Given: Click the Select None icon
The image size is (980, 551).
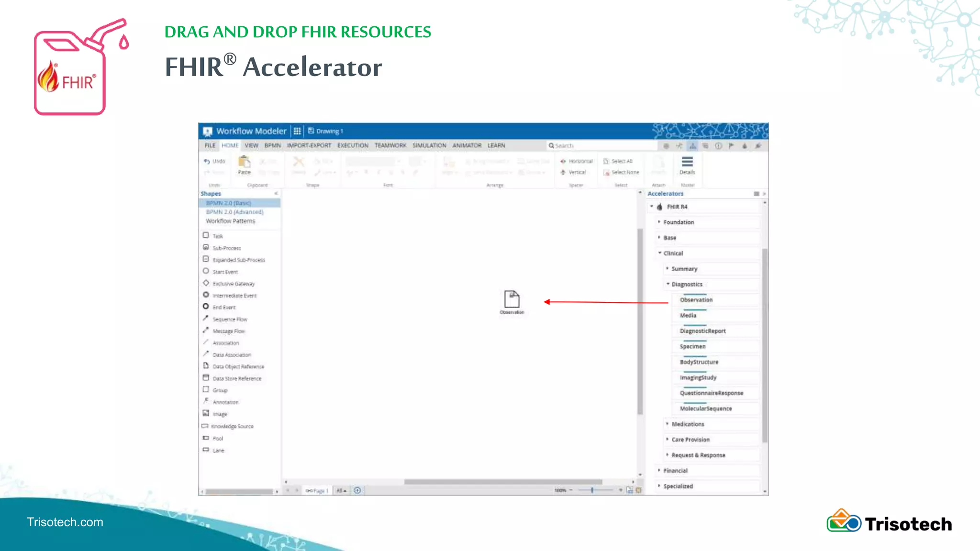Looking at the screenshot, I should (606, 172).
